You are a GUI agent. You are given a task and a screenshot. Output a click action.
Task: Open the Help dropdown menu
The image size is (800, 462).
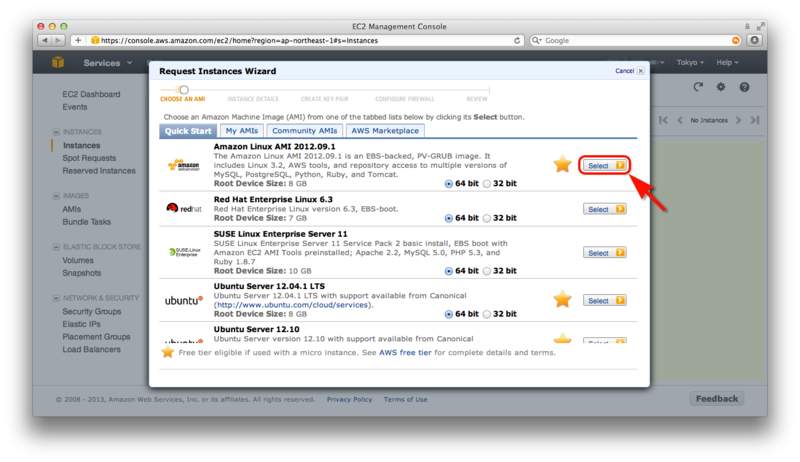click(727, 62)
